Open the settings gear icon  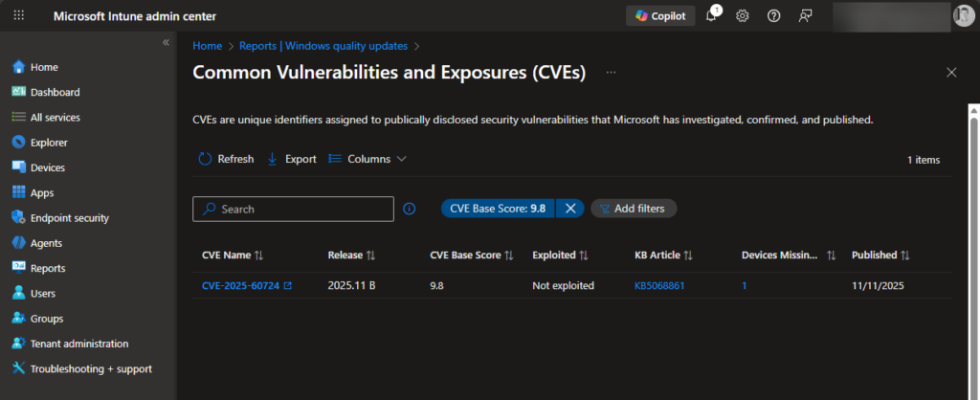tap(742, 16)
